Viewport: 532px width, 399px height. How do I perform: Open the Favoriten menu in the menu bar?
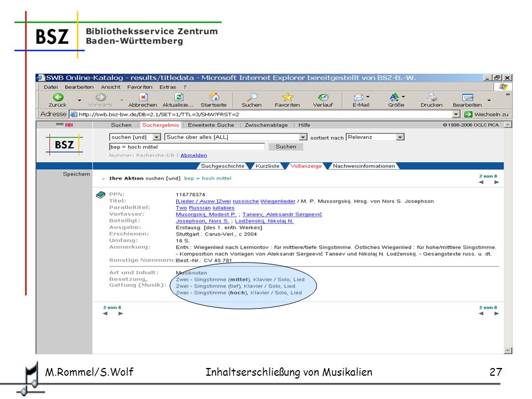pos(140,87)
